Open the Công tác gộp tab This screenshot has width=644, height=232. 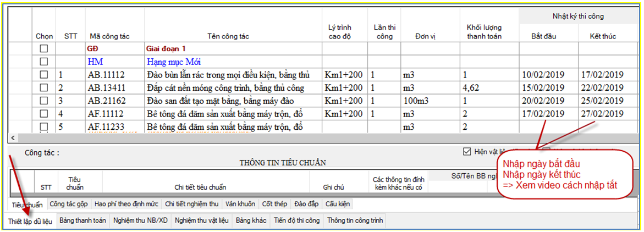(69, 203)
